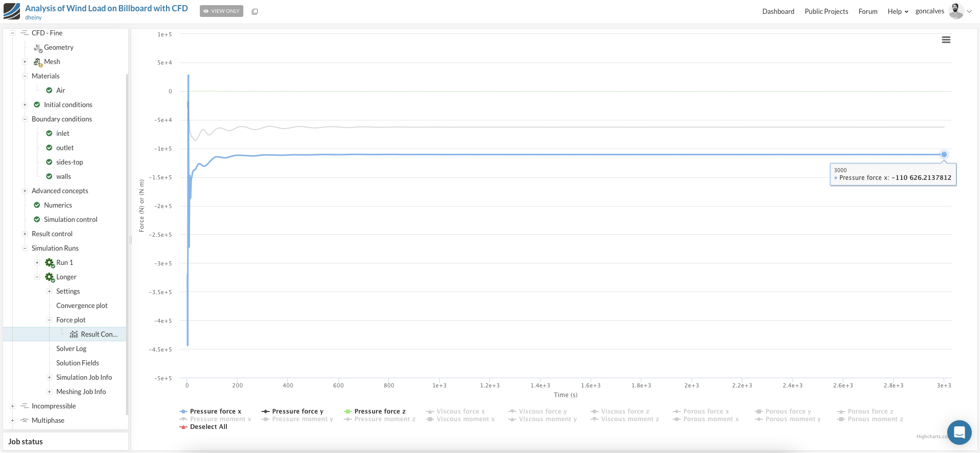Viewport: 980px width, 453px height.
Task: Click the Run 1 gear icon
Action: pyautogui.click(x=50, y=262)
